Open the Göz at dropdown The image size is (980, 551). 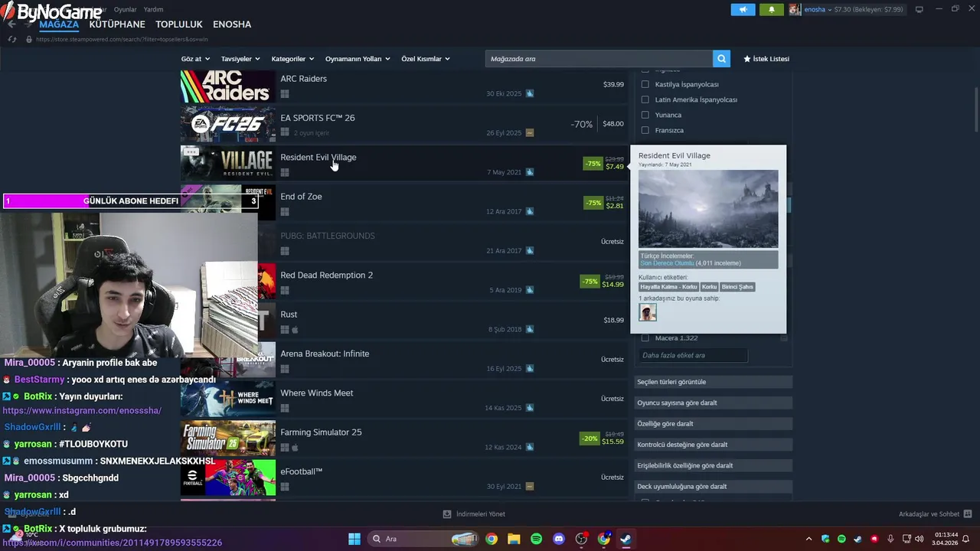194,59
